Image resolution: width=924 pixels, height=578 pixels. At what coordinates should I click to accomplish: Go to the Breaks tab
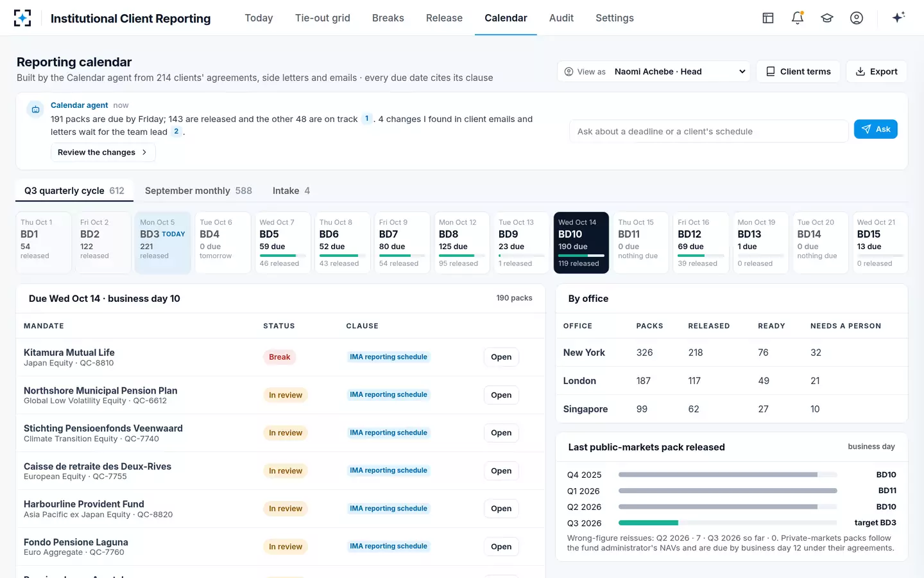[x=388, y=18]
